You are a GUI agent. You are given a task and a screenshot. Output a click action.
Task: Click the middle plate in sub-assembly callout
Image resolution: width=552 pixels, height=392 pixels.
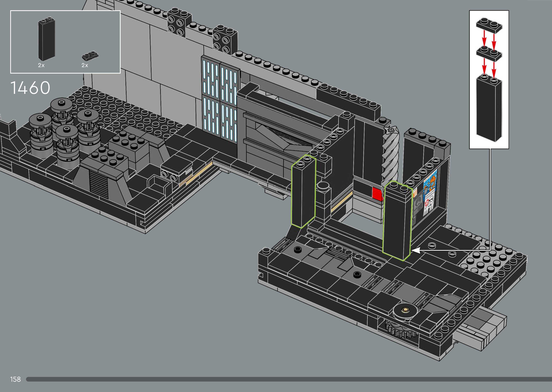point(489,55)
